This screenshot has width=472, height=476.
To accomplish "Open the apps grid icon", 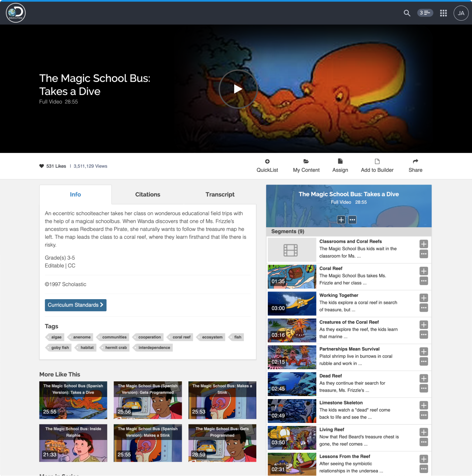I will 443,13.
